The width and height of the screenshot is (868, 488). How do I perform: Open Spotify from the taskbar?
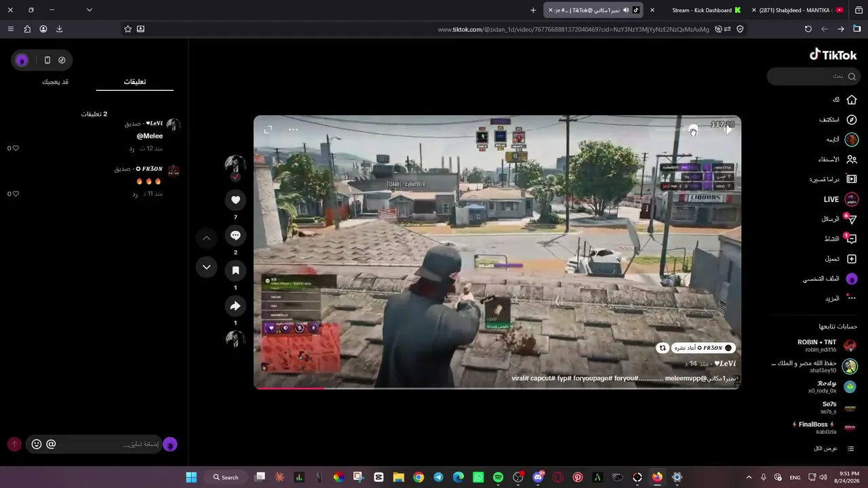coord(498,477)
